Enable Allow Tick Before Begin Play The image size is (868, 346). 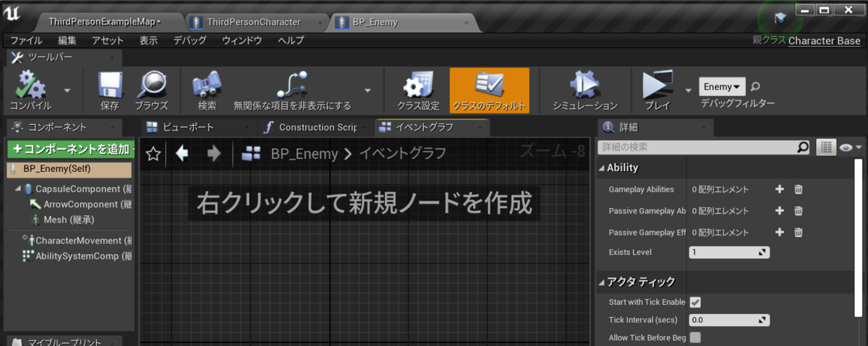click(695, 337)
